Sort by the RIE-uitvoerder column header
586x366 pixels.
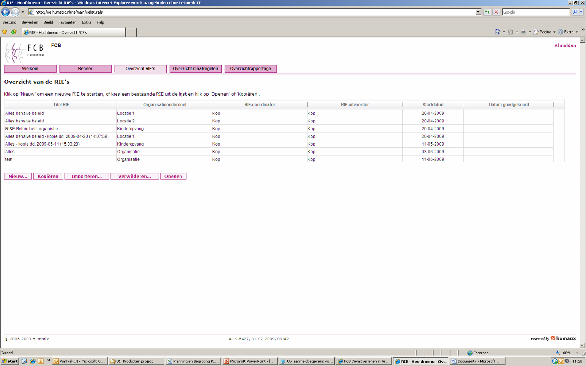355,105
